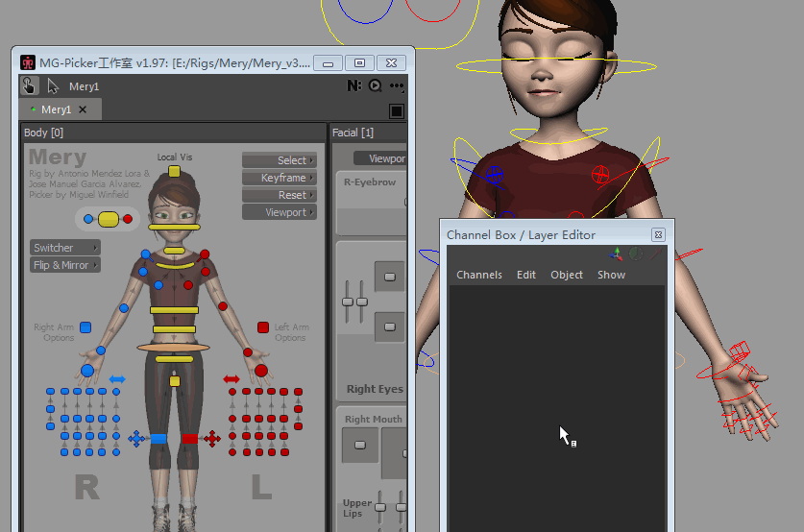This screenshot has height=532, width=804.
Task: Open the Show menu in Channel Box
Action: (x=611, y=275)
